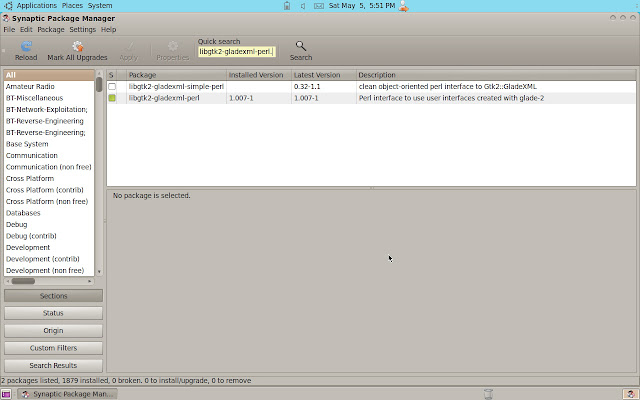Select the BT-Miscellaneous section
This screenshot has height=400, width=640.
tap(49, 98)
